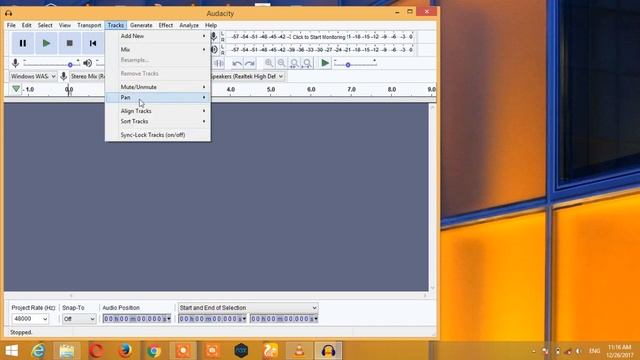Expand the Sort Tracks submenu
The width and height of the screenshot is (640, 360).
158,121
